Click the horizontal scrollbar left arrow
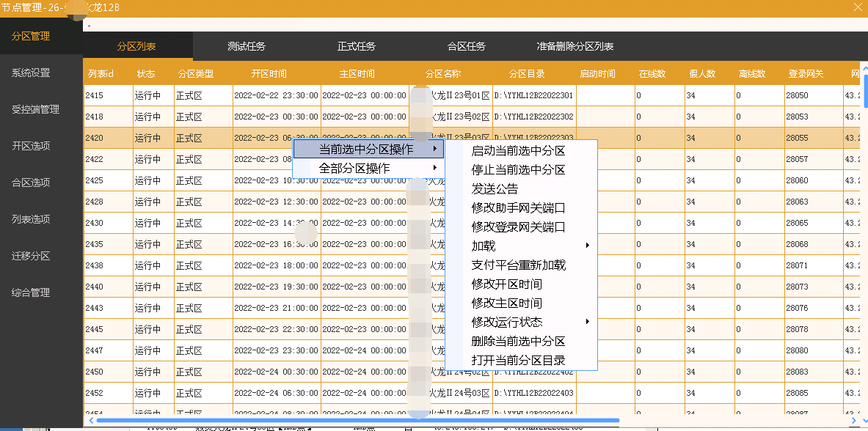This screenshot has height=431, width=868. [x=90, y=421]
